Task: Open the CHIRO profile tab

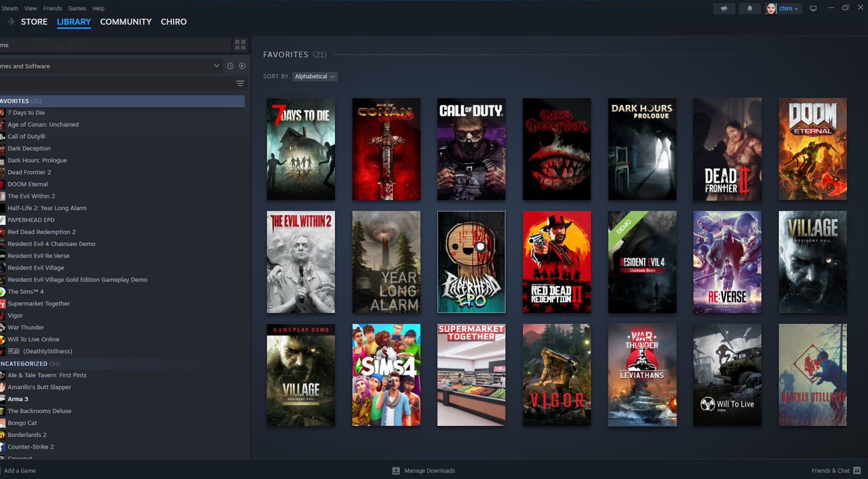Action: coord(174,22)
